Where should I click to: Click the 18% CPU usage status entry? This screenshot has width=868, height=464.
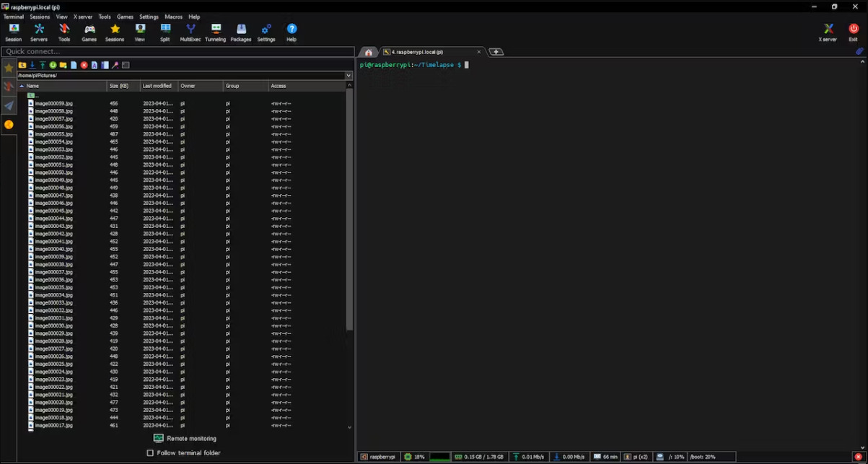point(415,457)
